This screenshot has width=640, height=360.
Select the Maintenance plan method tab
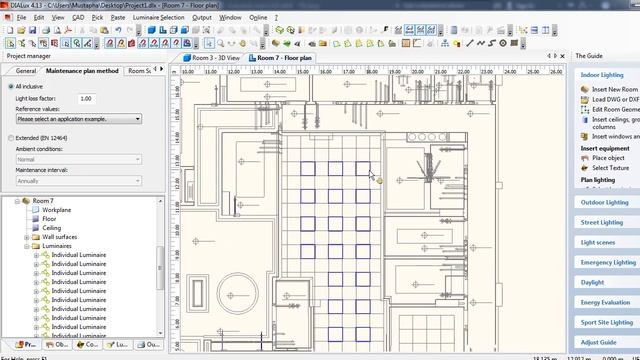[82, 71]
